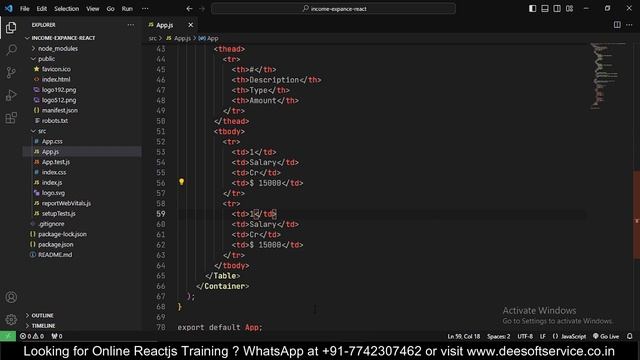The width and height of the screenshot is (640, 360).
Task: Open the Manage gear icon
Action: pos(11,319)
